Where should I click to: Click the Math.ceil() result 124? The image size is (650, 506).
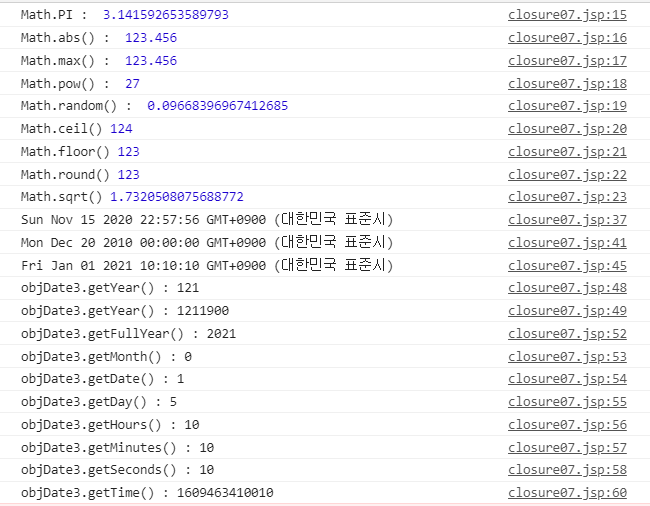121,129
